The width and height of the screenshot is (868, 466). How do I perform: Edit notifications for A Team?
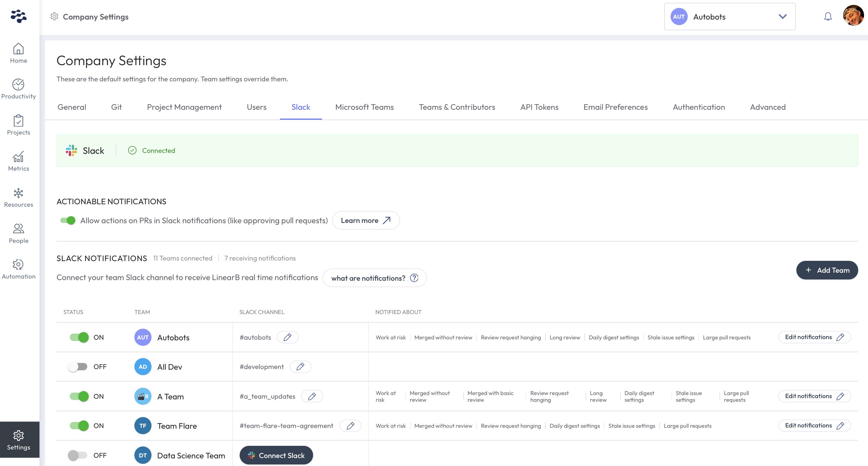[x=814, y=396]
